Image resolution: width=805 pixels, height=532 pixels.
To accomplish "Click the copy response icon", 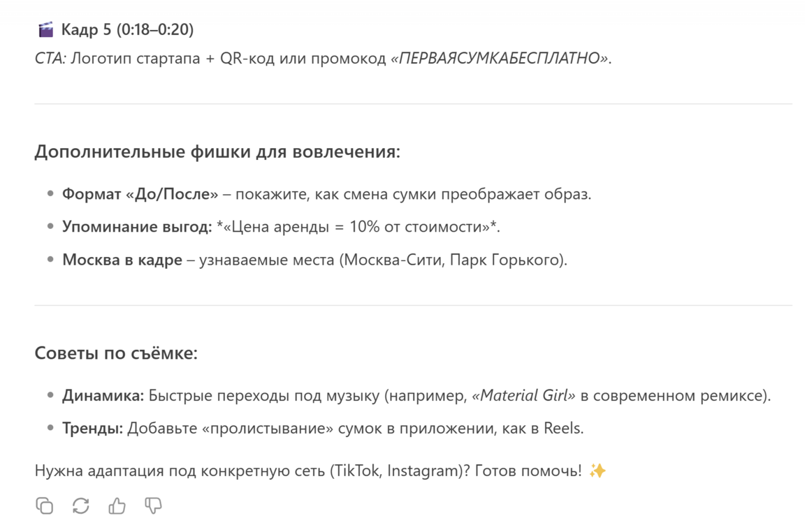I will [x=45, y=505].
